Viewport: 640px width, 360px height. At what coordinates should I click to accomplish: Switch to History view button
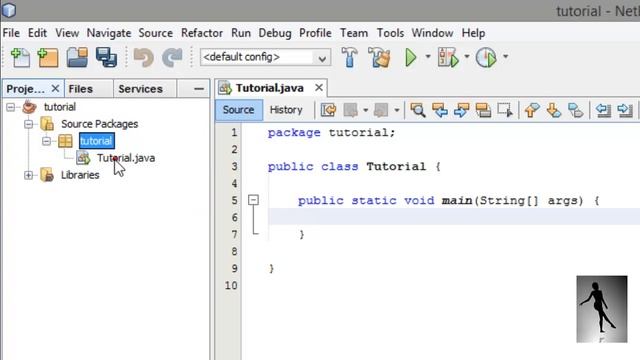click(x=286, y=110)
